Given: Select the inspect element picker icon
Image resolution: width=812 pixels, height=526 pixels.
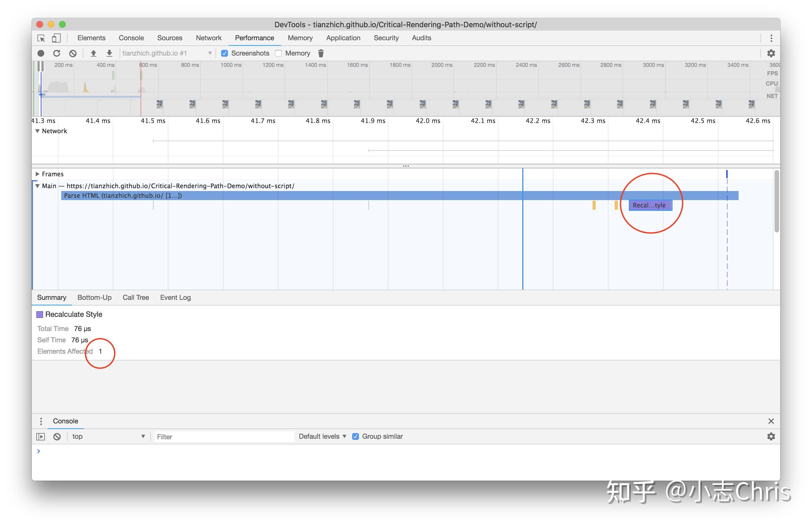Looking at the screenshot, I should tap(41, 38).
